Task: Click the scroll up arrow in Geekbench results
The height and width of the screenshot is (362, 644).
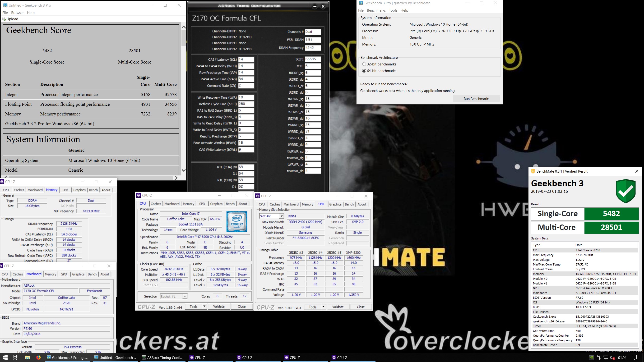Action: (x=184, y=27)
